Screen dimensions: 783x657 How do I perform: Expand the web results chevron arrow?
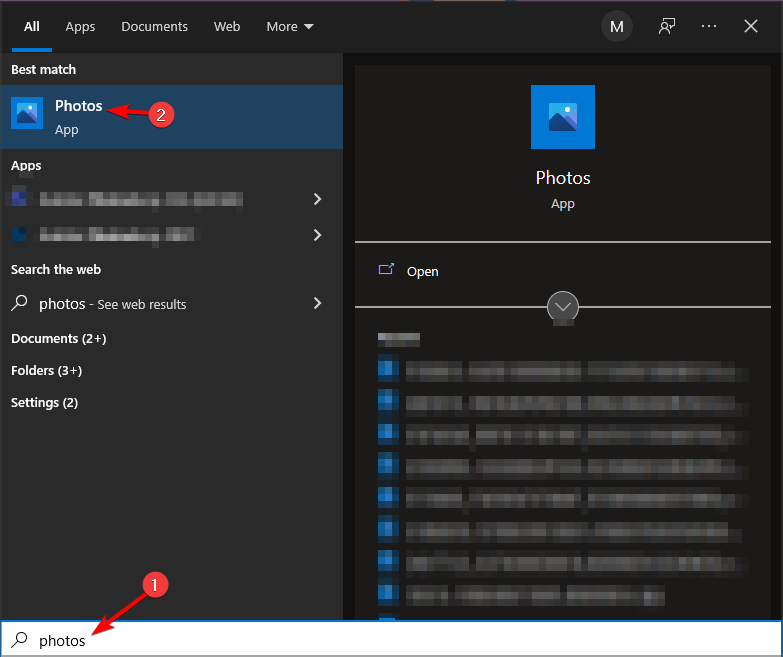click(317, 303)
